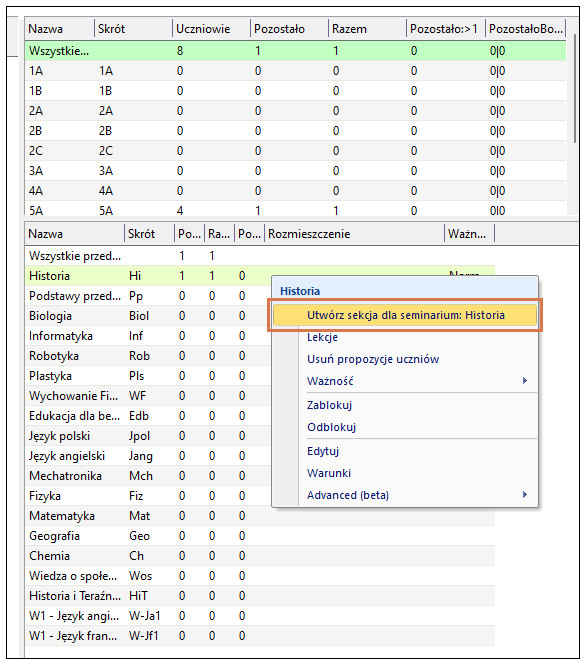Select the Matematyka subject row

260,516
